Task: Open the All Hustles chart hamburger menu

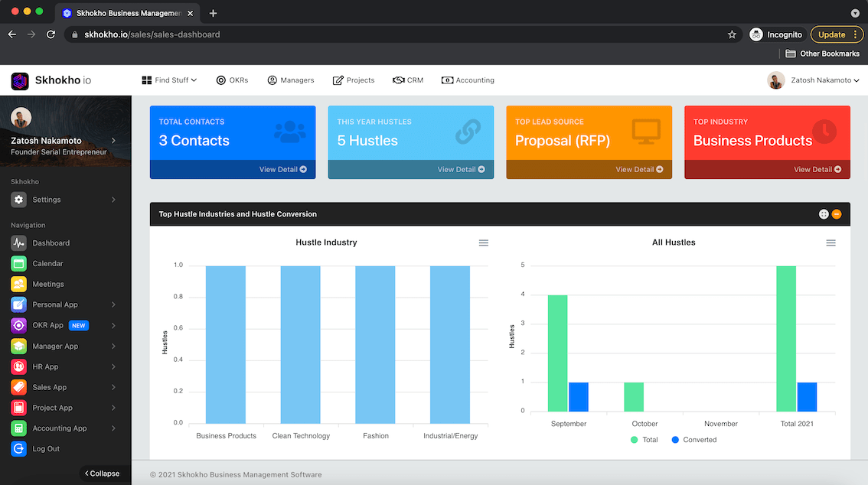Action: point(831,242)
